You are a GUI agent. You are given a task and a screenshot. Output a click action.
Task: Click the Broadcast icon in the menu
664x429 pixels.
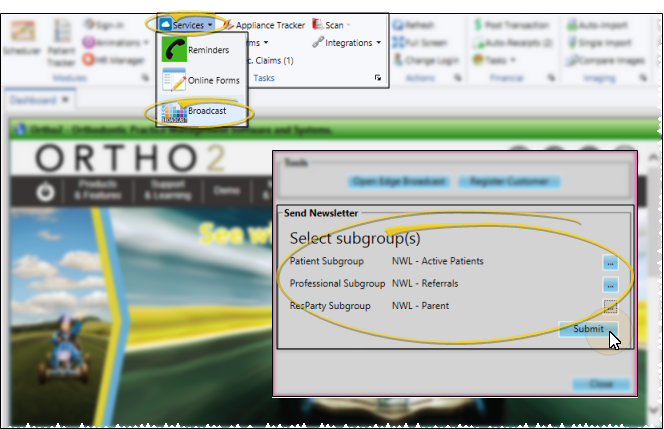pyautogui.click(x=173, y=112)
